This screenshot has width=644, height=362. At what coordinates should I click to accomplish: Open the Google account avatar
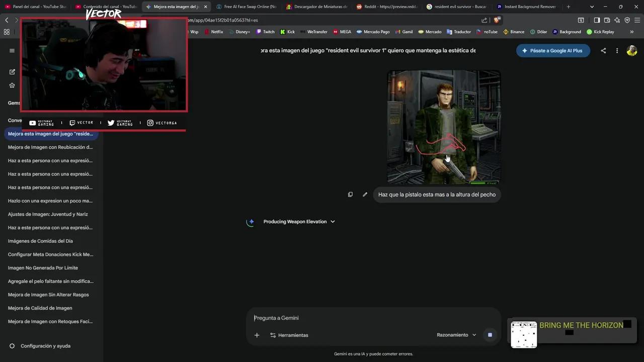pyautogui.click(x=632, y=51)
